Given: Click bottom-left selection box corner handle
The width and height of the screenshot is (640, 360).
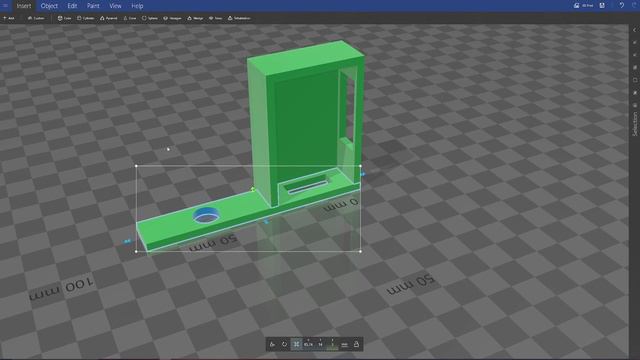Looking at the screenshot, I should pos(136,251).
